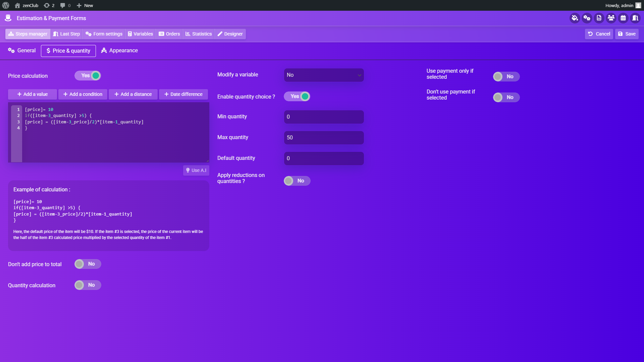Open the zenClub home site link
Viewport: 644px width, 362px height.
coord(26,5)
